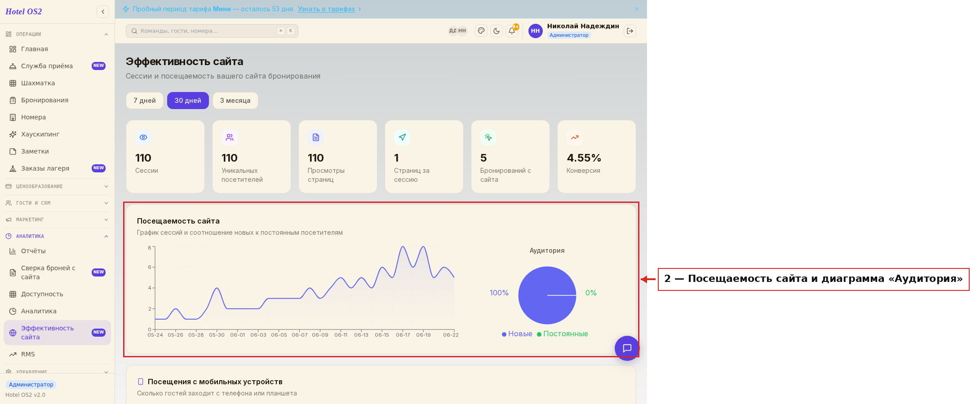Toggle the Постоянные legend item
The image size is (980, 404).
(x=562, y=334)
